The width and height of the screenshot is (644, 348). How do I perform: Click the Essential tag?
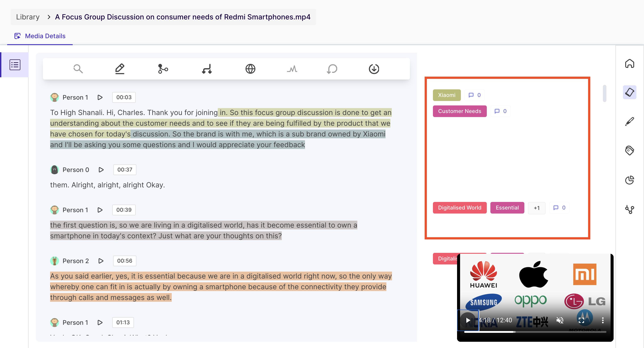point(507,208)
